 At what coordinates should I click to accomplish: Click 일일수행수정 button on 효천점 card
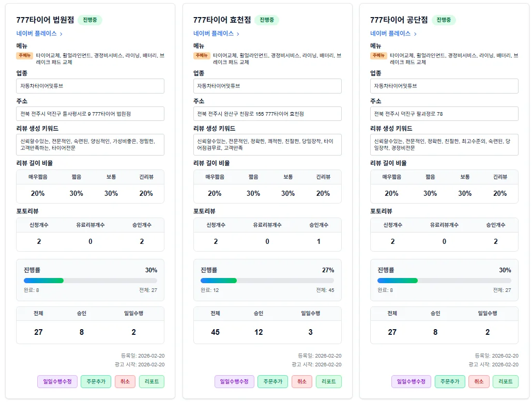[x=234, y=381]
